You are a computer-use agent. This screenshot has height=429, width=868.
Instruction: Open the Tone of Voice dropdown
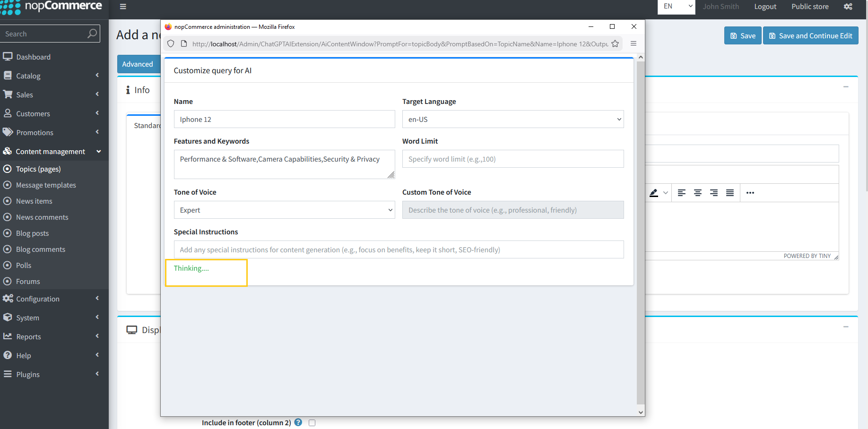pos(284,210)
